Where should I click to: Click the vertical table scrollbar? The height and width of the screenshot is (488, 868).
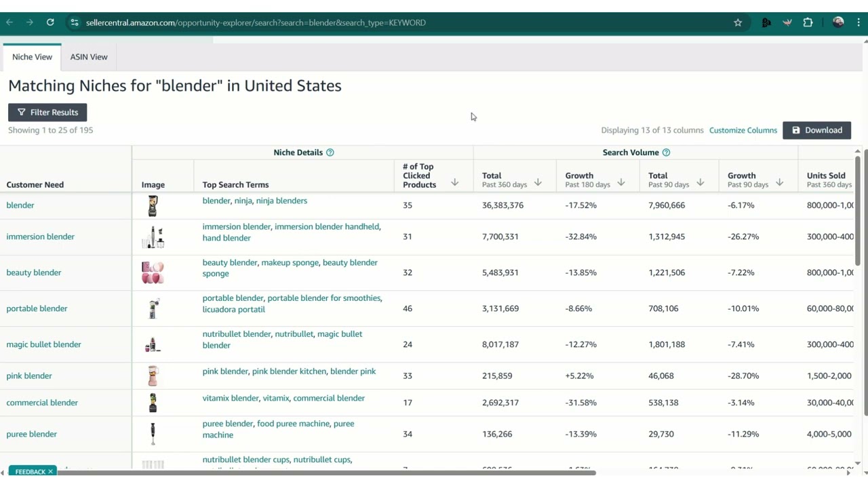click(857, 210)
